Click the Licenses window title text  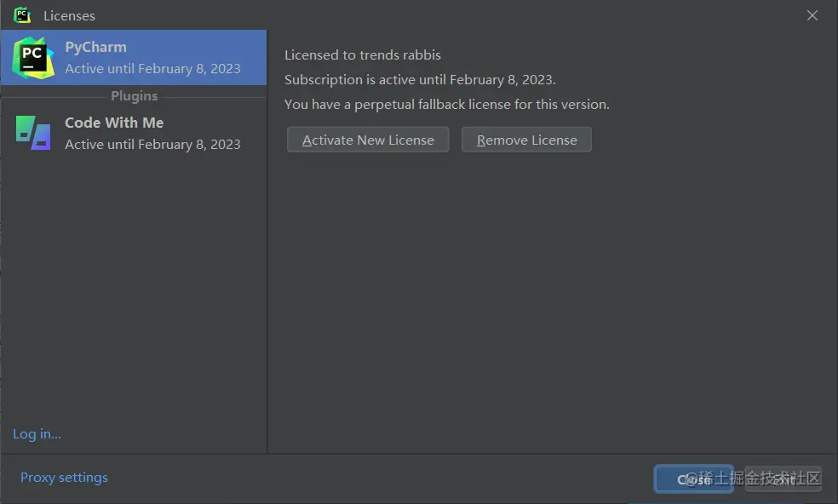pyautogui.click(x=69, y=15)
